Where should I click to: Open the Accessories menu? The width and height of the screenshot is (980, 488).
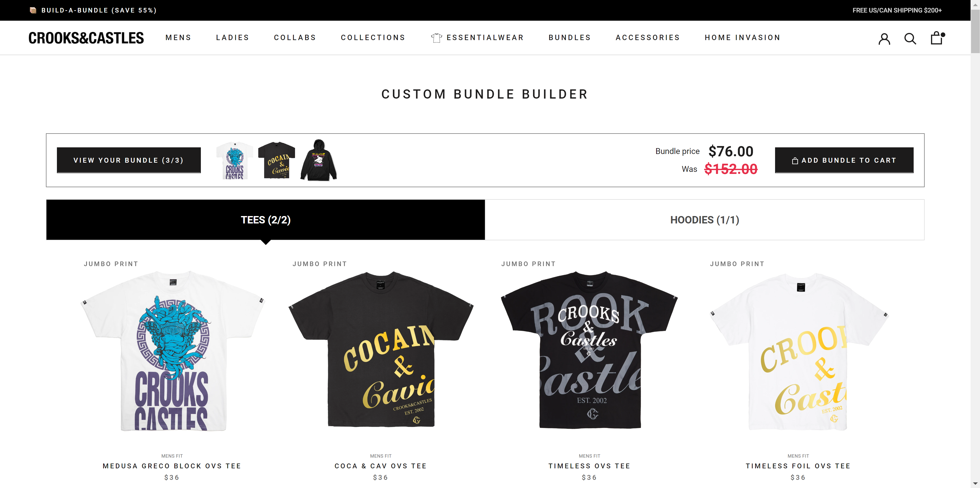point(647,38)
